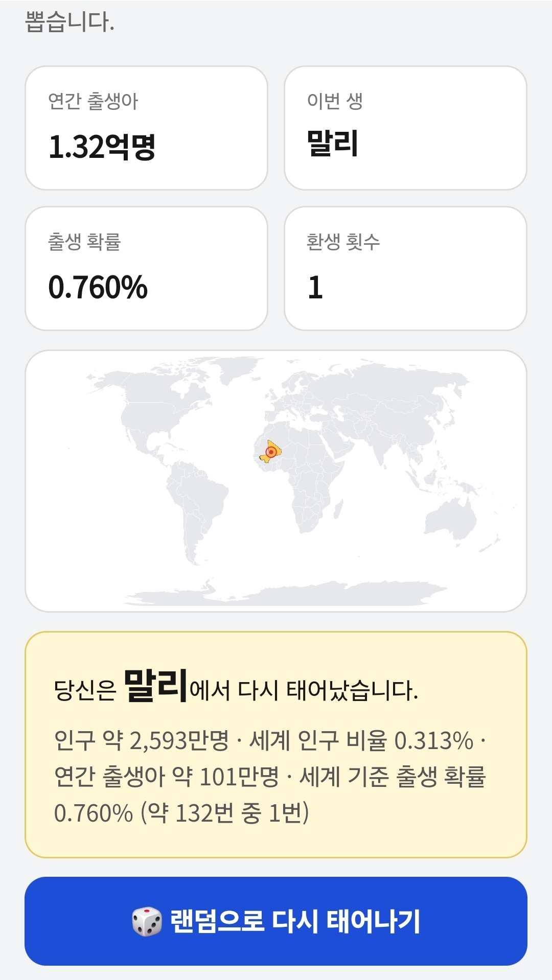Click the dice icon on the blue button
The width and height of the screenshot is (552, 980).
[x=147, y=921]
